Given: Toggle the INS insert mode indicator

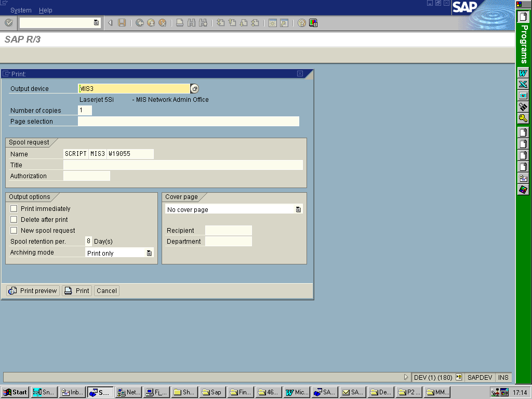Looking at the screenshot, I should (x=503, y=377).
